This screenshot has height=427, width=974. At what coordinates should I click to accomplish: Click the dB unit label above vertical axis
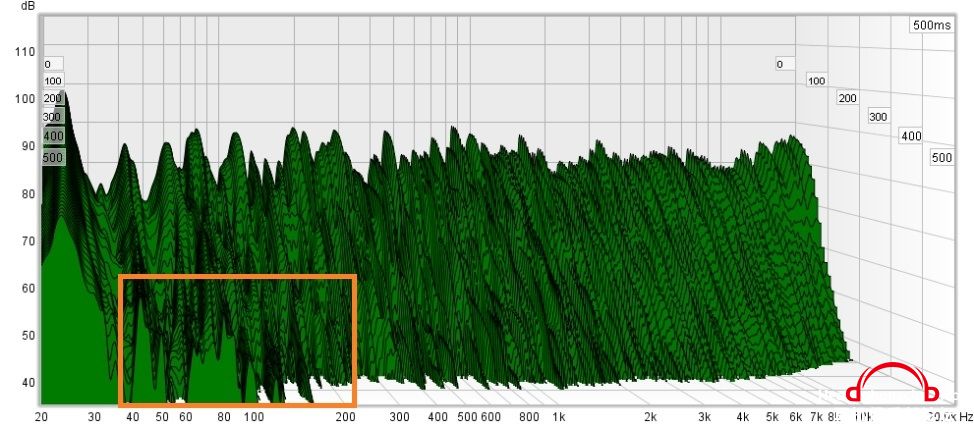(x=28, y=6)
